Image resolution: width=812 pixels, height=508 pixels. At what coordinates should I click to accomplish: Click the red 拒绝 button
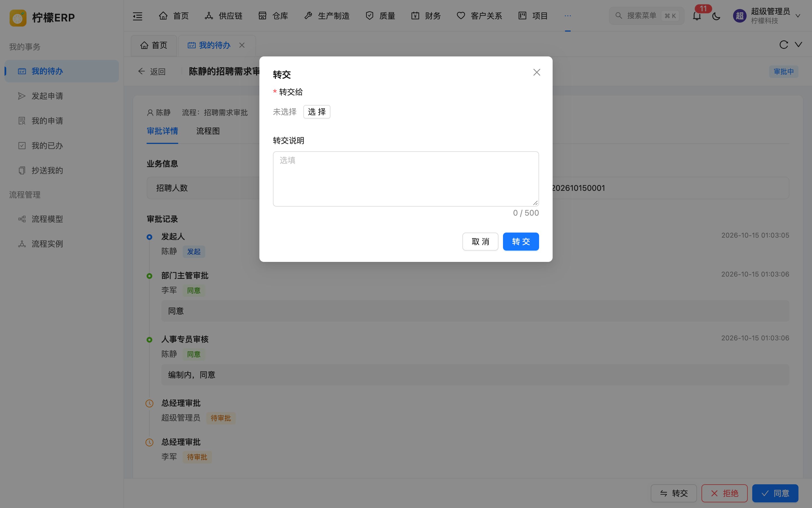(724, 493)
